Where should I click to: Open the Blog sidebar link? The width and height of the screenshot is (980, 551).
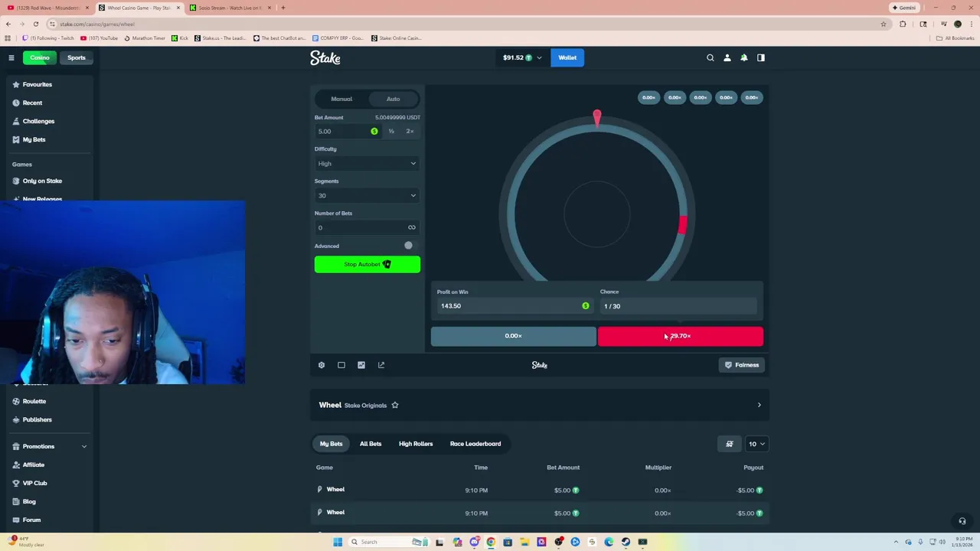coord(29,501)
